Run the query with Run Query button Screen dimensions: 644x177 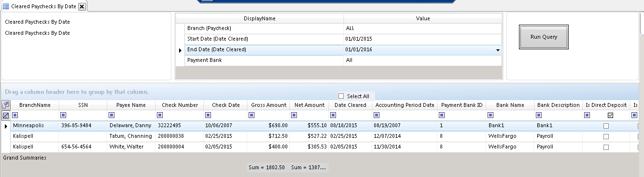tap(544, 37)
